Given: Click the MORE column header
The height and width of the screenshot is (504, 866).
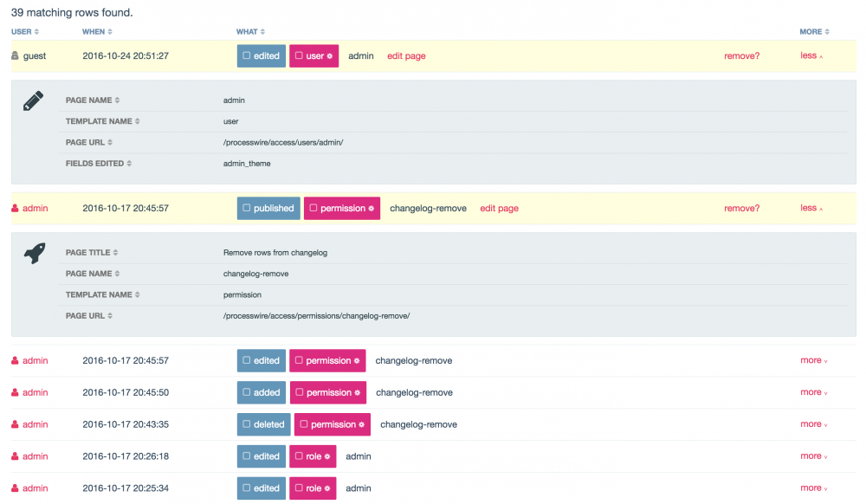Looking at the screenshot, I should [813, 31].
